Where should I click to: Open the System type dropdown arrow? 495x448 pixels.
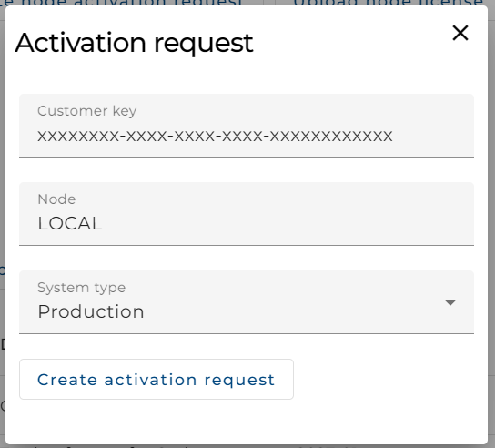450,302
